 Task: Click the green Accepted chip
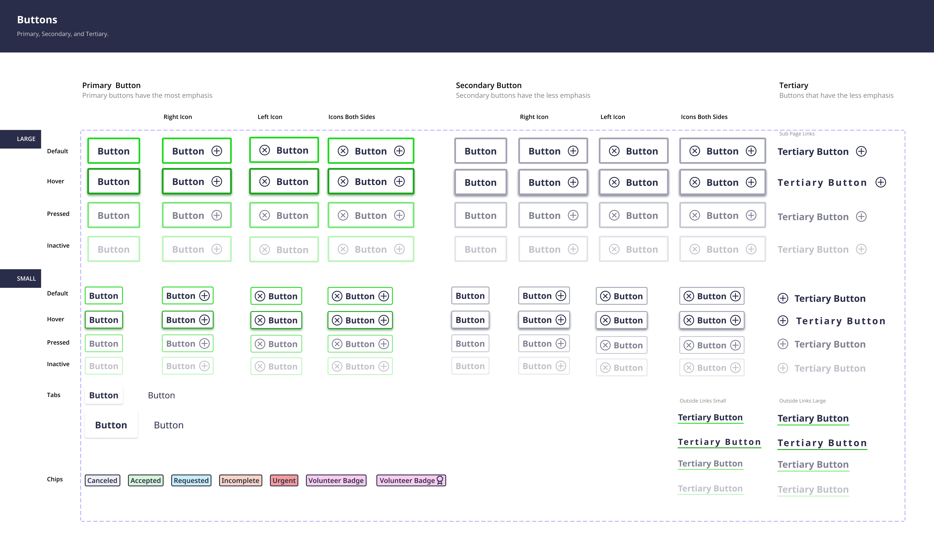(x=145, y=480)
